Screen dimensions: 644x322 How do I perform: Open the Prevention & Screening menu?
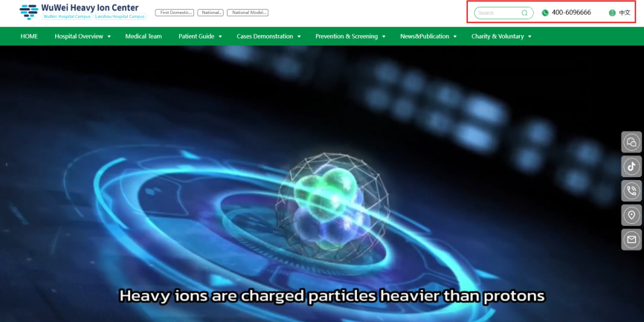coord(347,36)
